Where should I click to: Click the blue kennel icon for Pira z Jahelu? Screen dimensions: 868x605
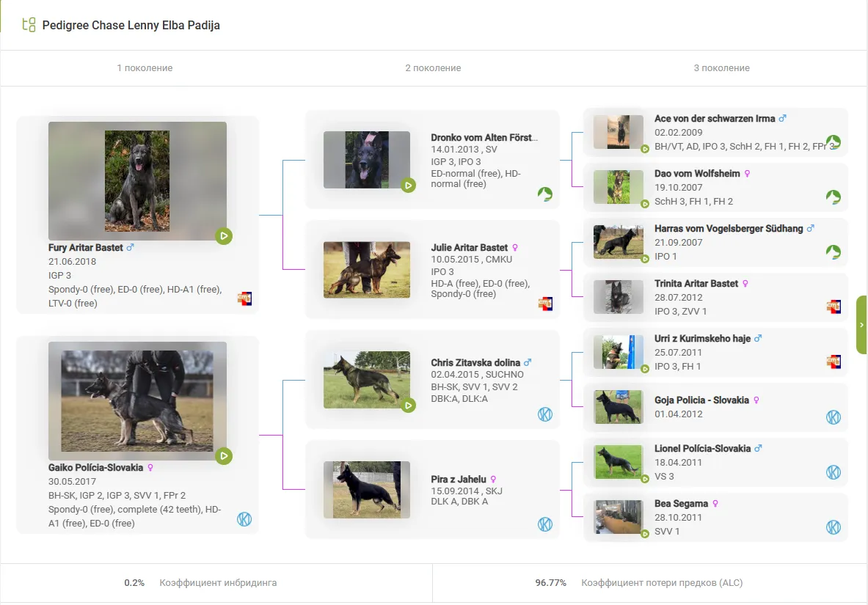[x=544, y=524]
